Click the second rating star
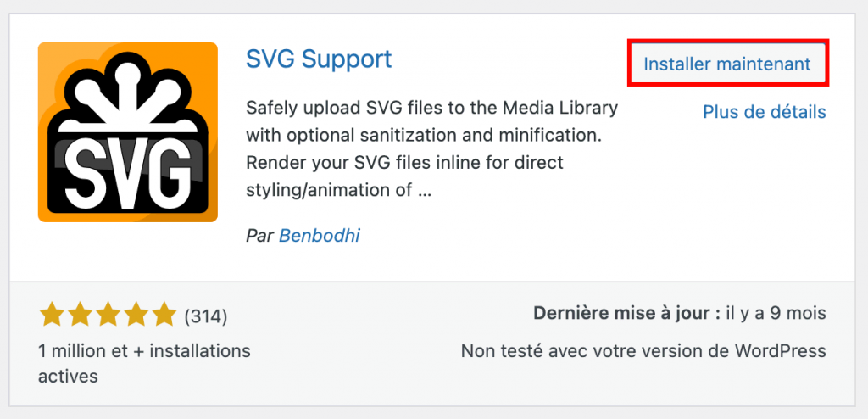 pyautogui.click(x=81, y=316)
